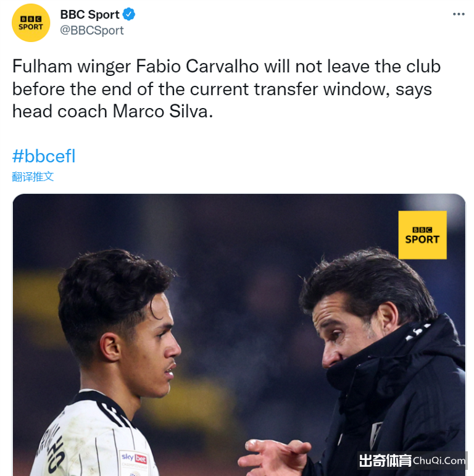Click the name Fabio Carvalho in the tweet

point(197,66)
